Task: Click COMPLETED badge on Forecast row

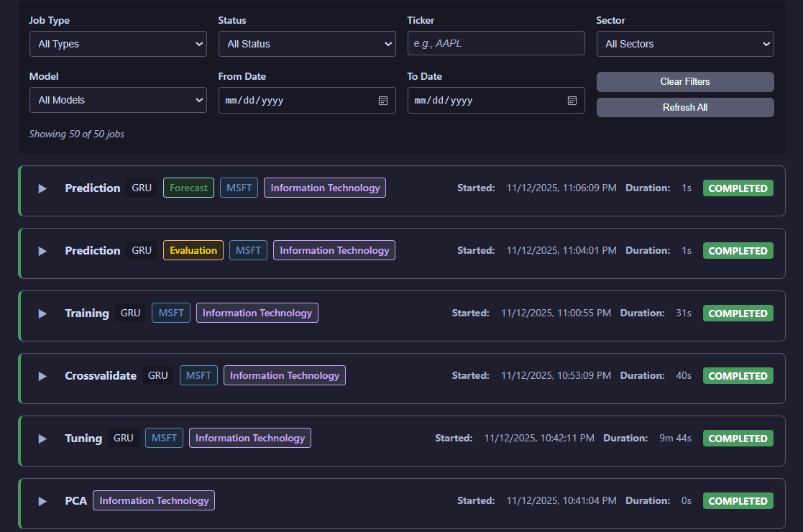Action: (738, 188)
